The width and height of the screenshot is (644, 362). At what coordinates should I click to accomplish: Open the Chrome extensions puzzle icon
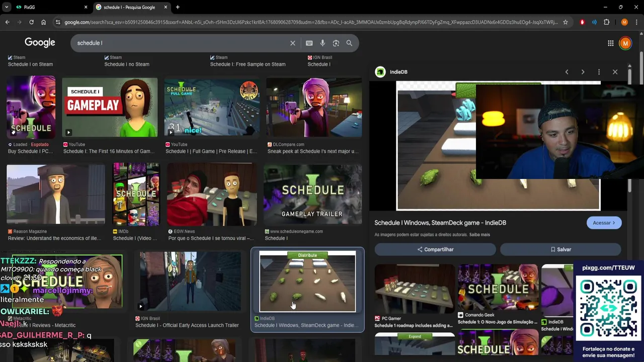606,22
